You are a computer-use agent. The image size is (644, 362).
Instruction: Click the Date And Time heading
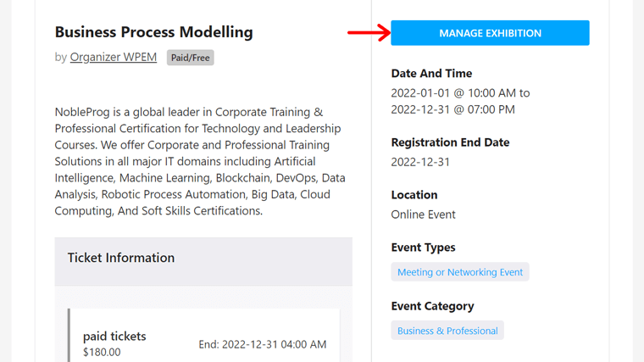pos(431,74)
